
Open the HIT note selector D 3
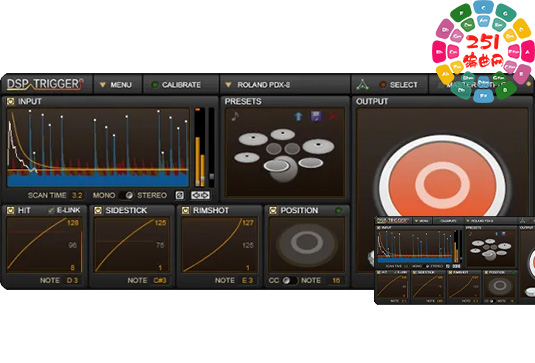(72, 280)
